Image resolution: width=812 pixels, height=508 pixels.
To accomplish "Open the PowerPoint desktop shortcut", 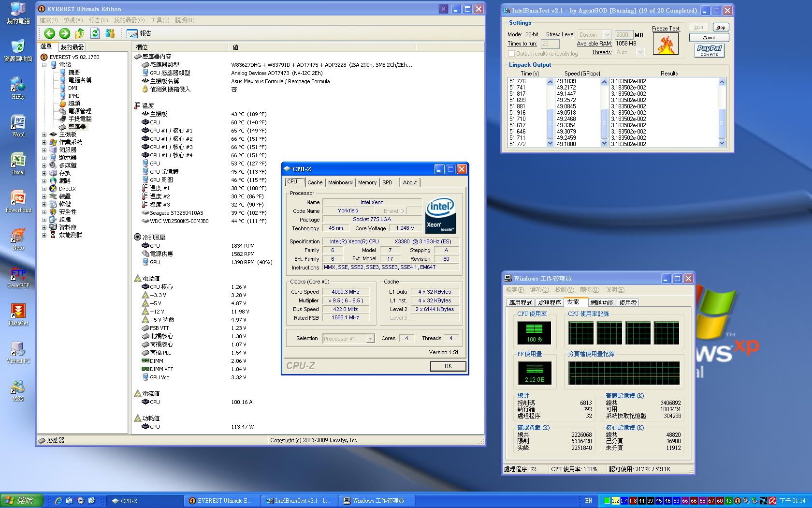I will tap(18, 202).
